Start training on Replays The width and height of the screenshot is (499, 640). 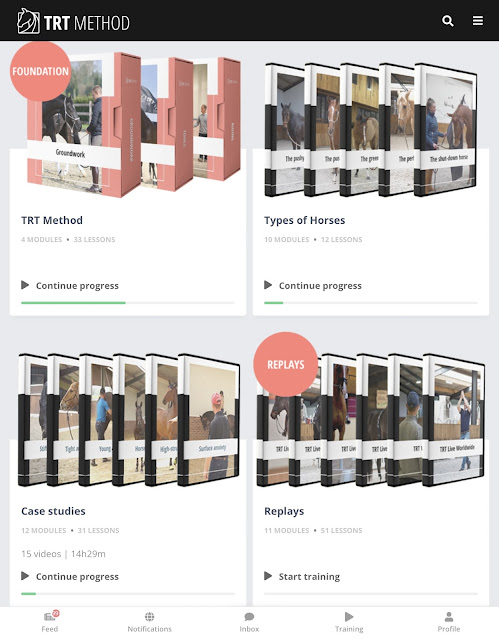(x=309, y=576)
